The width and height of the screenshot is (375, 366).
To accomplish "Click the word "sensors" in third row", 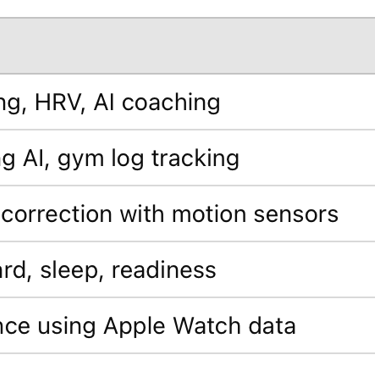I will click(296, 215).
